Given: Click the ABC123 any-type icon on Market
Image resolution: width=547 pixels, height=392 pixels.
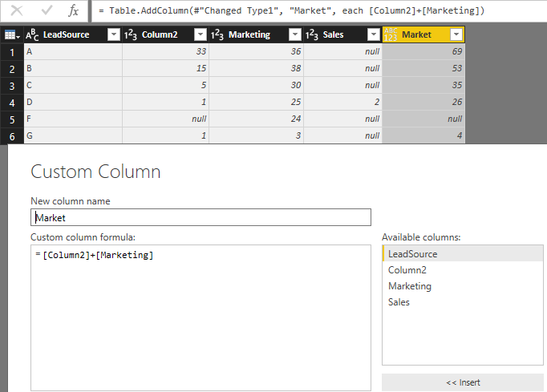Looking at the screenshot, I should (x=391, y=35).
